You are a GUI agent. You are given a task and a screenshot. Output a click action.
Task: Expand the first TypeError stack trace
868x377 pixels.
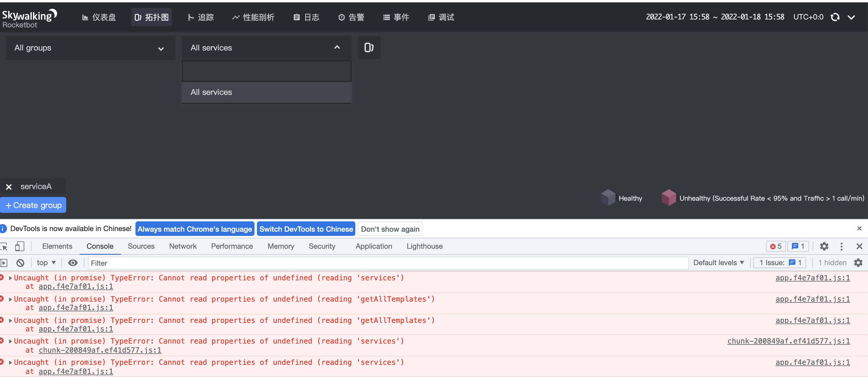(x=10, y=278)
